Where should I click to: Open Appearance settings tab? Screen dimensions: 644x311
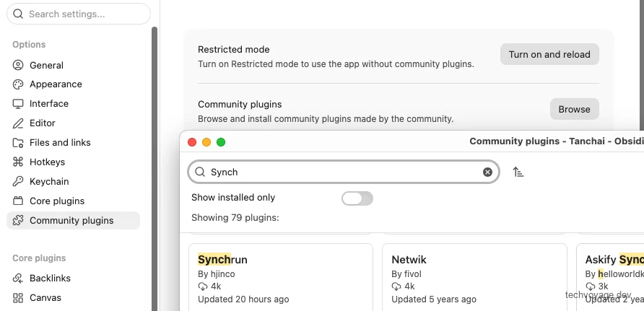click(x=73, y=84)
